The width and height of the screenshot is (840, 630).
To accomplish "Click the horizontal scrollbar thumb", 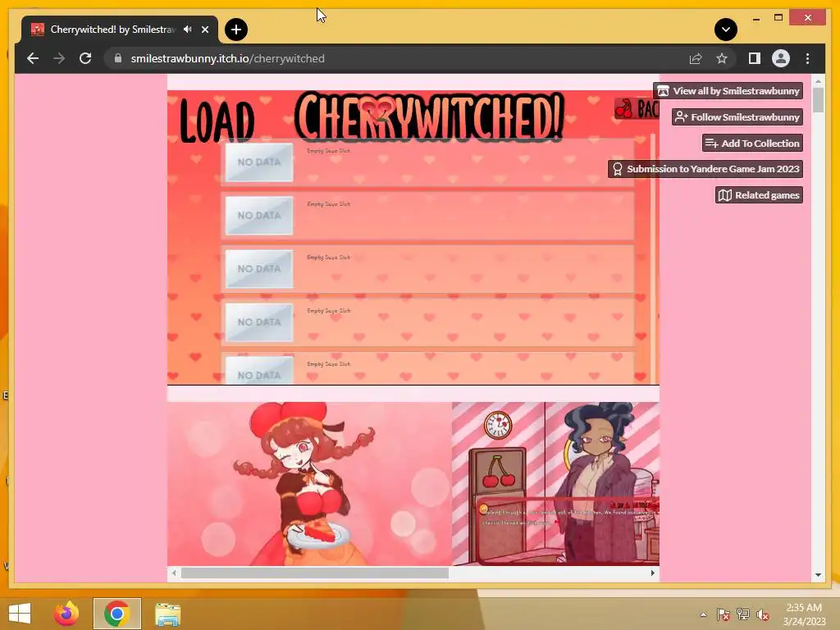I will tap(314, 573).
